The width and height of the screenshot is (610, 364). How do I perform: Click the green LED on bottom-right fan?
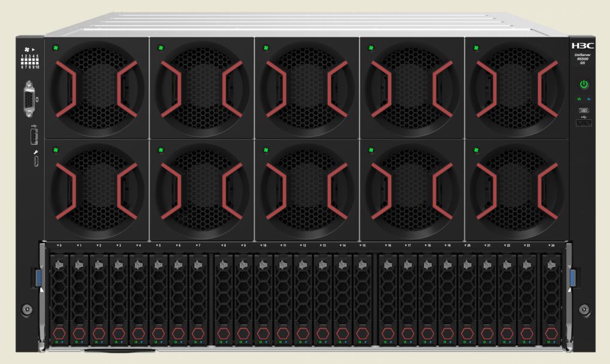pos(476,150)
